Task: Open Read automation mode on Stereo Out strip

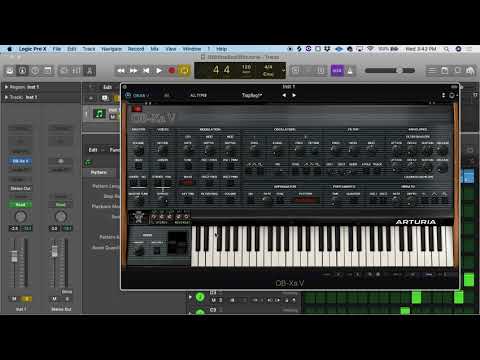Action: click(x=60, y=204)
